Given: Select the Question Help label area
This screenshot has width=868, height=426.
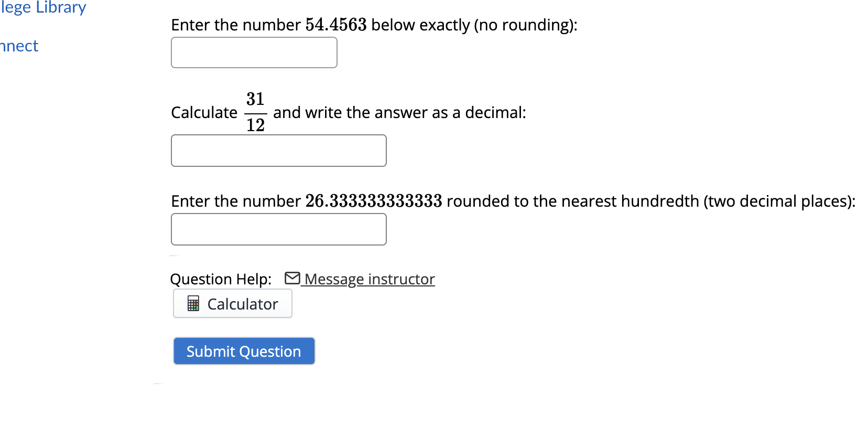Looking at the screenshot, I should [221, 279].
